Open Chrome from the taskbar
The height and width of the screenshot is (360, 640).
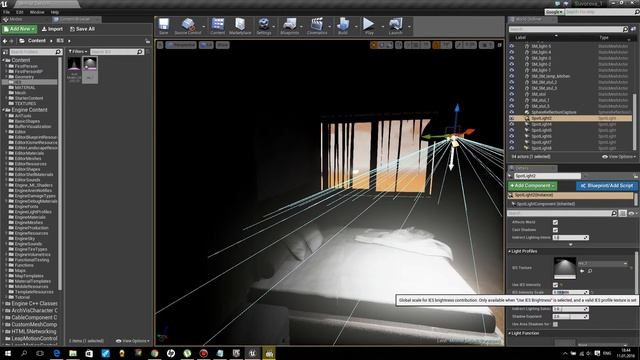(x=154, y=353)
